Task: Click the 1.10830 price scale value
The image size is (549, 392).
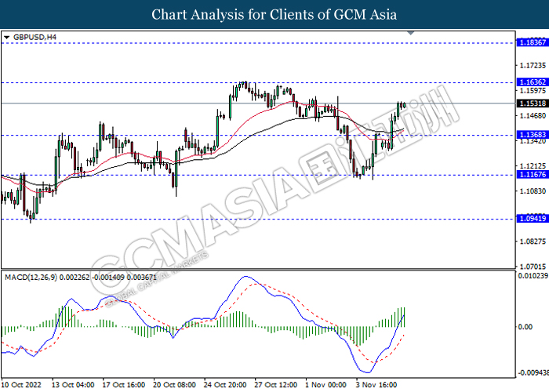Action: coord(533,191)
